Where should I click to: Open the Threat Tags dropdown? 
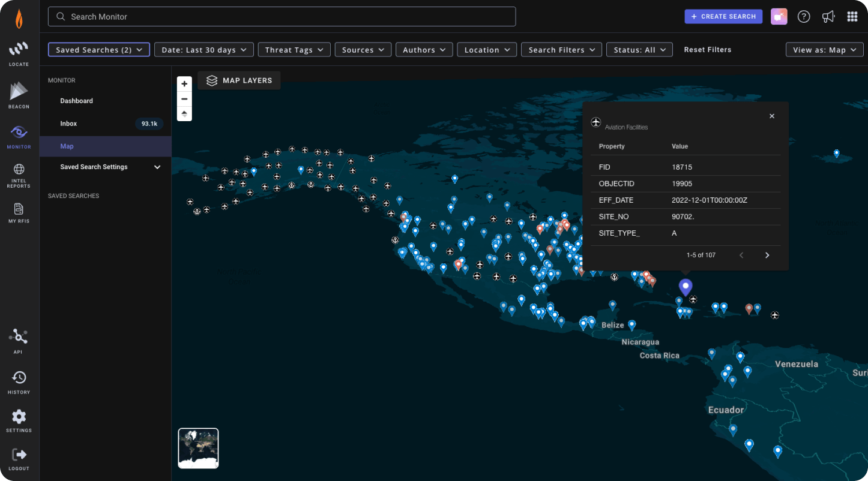[294, 49]
